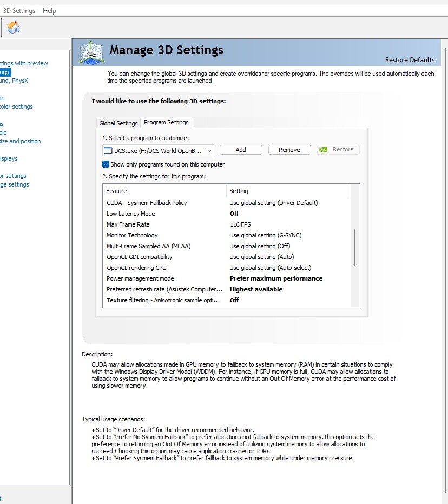
Task: Select the Monitor Technology feature row
Action: pos(226,235)
